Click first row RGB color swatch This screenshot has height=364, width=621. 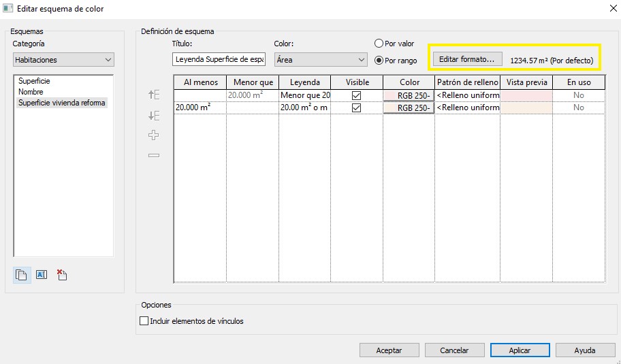coord(409,96)
